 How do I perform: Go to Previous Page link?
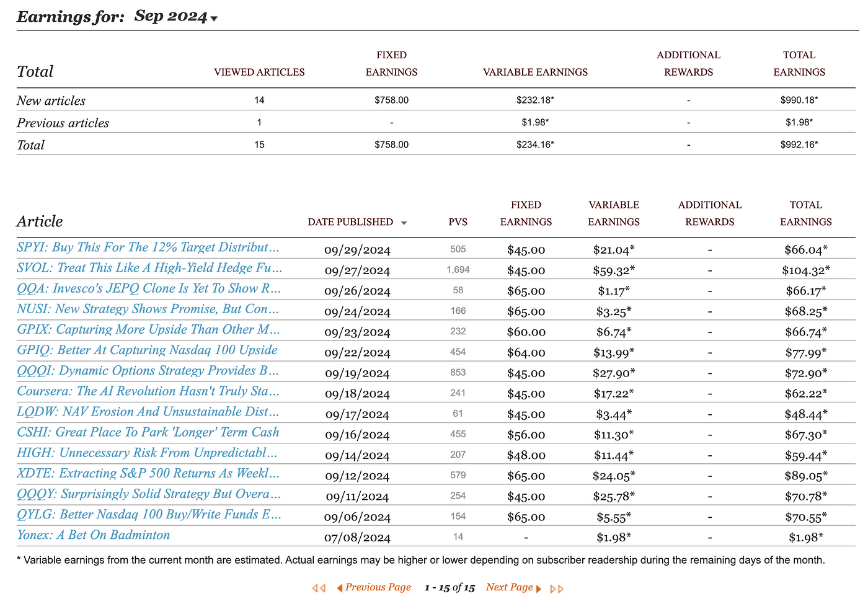[x=374, y=587]
